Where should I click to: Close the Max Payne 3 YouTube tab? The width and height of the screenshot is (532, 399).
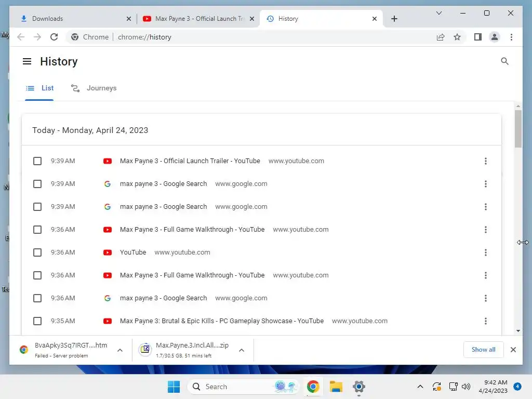click(x=252, y=19)
